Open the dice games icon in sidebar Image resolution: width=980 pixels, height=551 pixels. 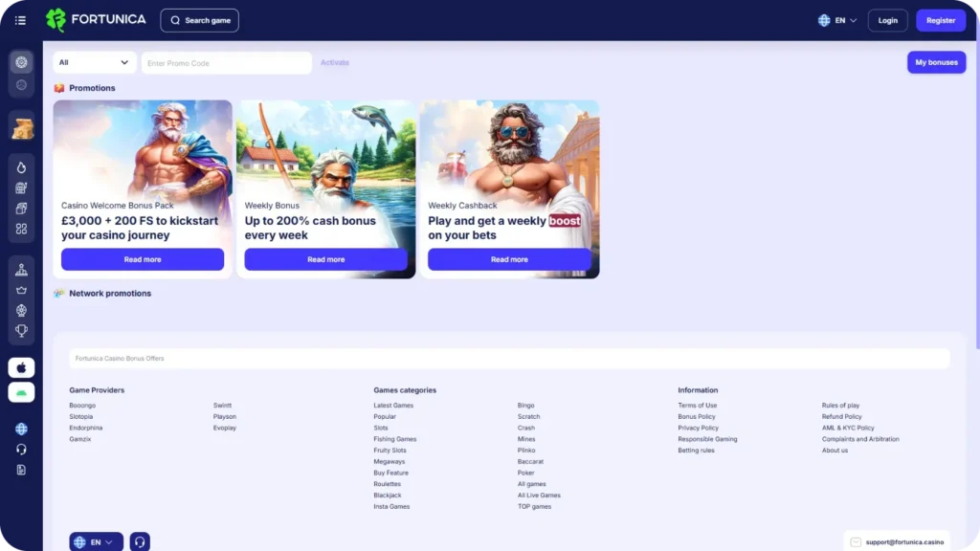tap(21, 209)
